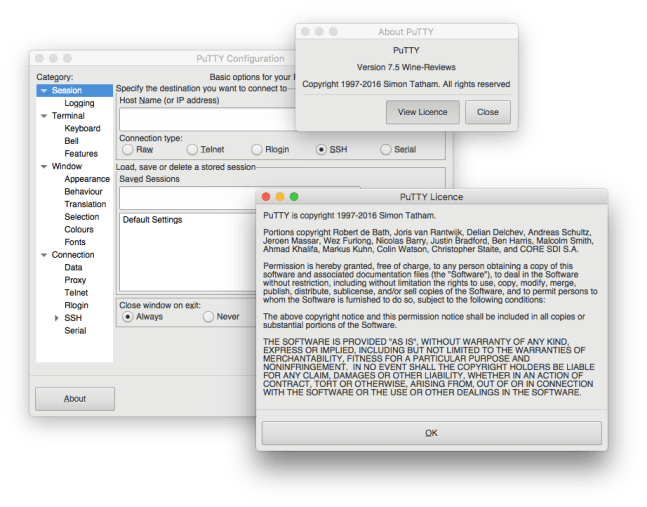Open the Logging category

click(79, 103)
